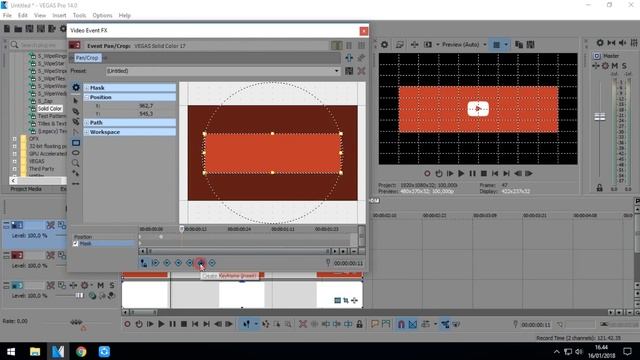Click the Save Preset icon
Image resolution: width=640 pixels, height=360 pixels.
[x=349, y=71]
